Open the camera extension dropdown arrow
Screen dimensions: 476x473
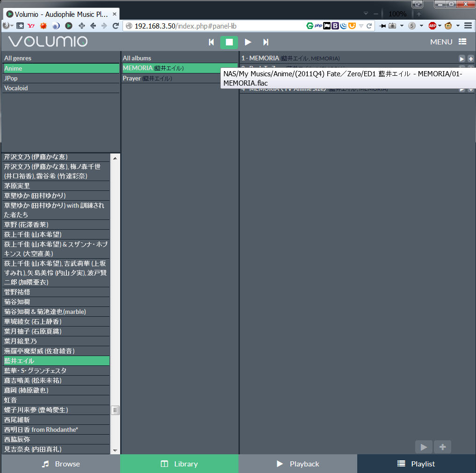(x=402, y=26)
